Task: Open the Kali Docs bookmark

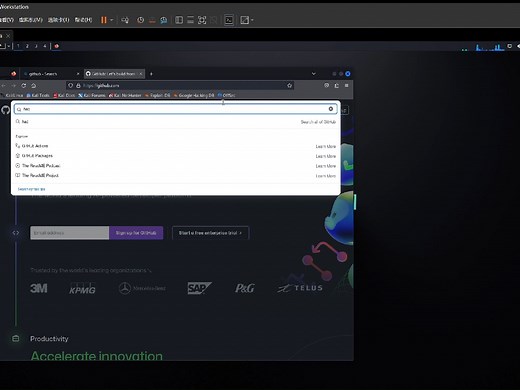Action: pyautogui.click(x=64, y=95)
